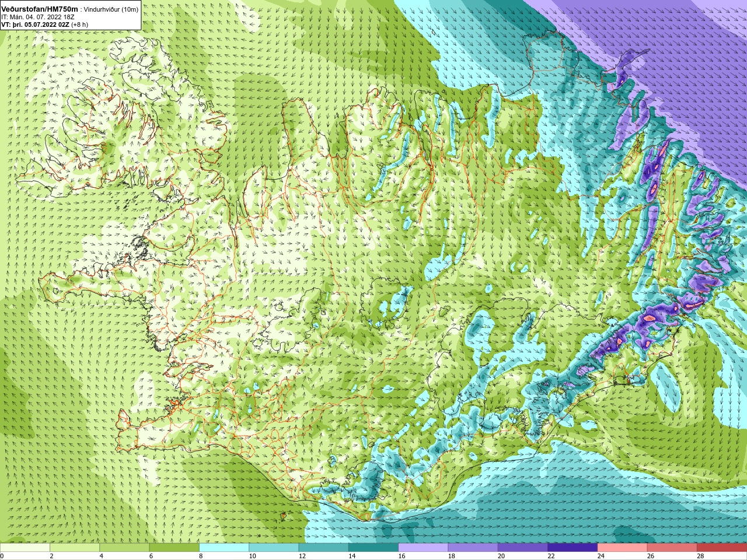Click the darker green 6–8 legend swatch
747x560 pixels.
174,548
